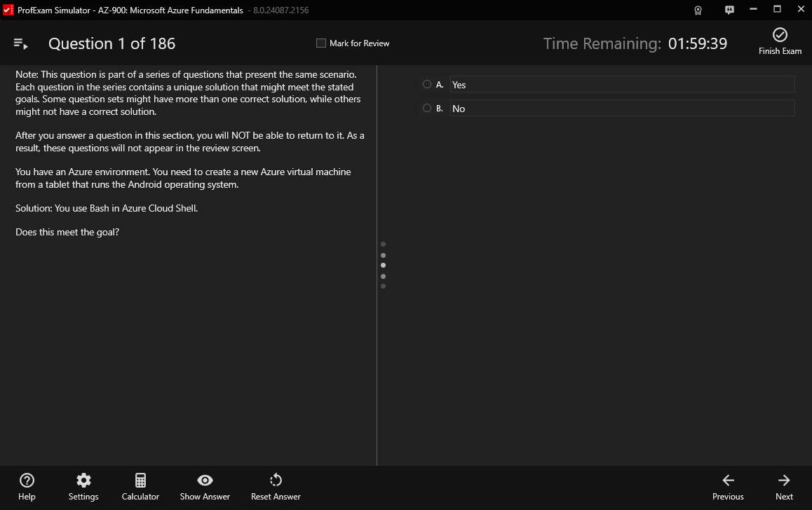Click the certificate badge icon in title bar

click(698, 11)
